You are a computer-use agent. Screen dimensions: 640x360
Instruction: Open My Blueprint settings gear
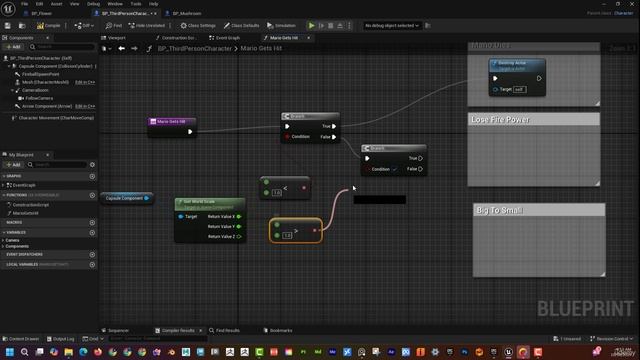point(92,165)
